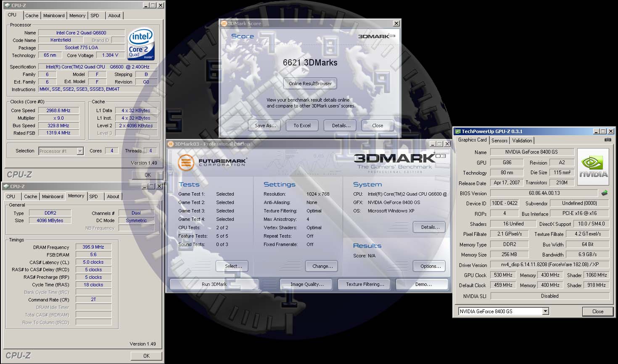The image size is (618, 364).
Task: Click the Futuremark orange logo icon
Action: 185,162
